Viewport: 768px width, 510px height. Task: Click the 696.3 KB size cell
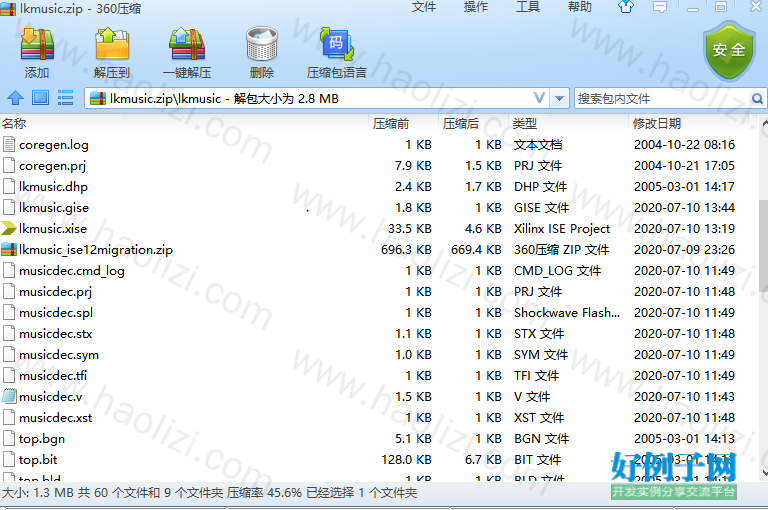(406, 249)
